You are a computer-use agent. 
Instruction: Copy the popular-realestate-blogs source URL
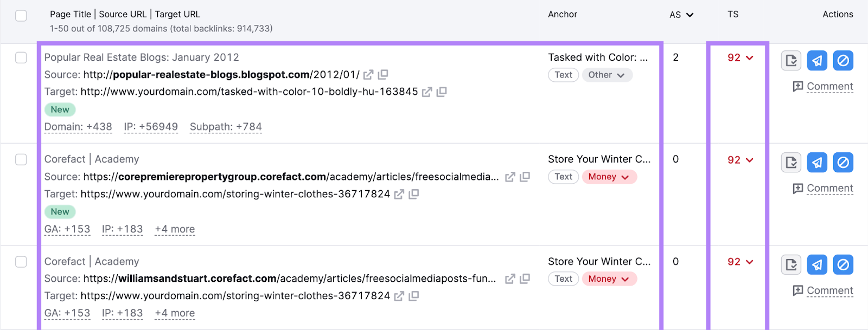click(383, 74)
